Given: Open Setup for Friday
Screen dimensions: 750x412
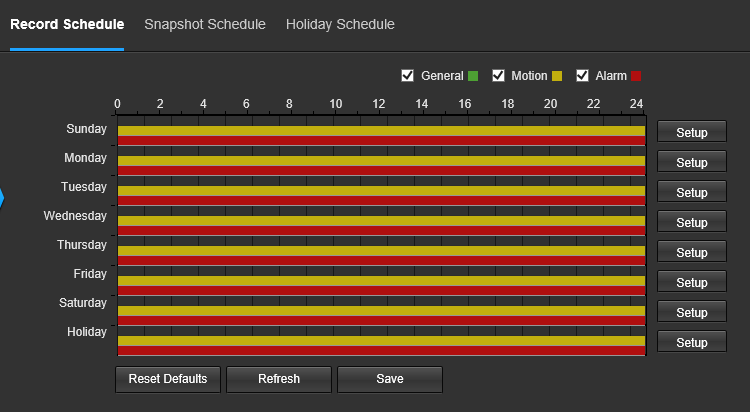Looking at the screenshot, I should tap(692, 282).
